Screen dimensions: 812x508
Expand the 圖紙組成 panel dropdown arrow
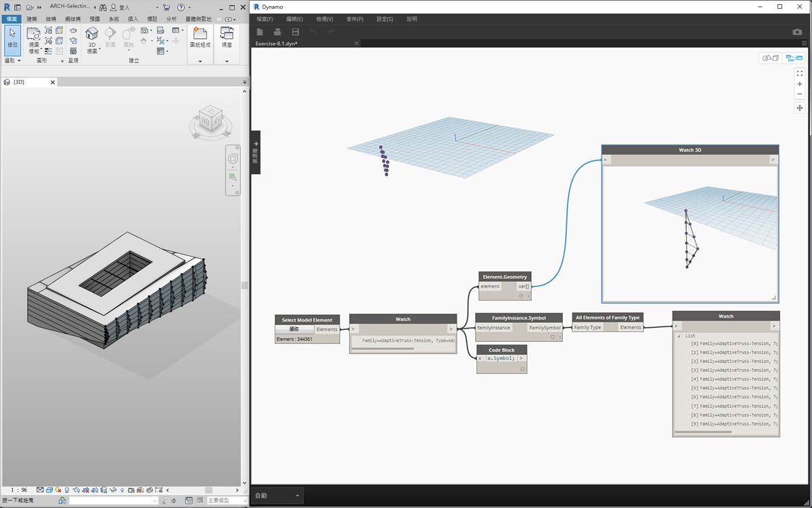click(x=200, y=62)
